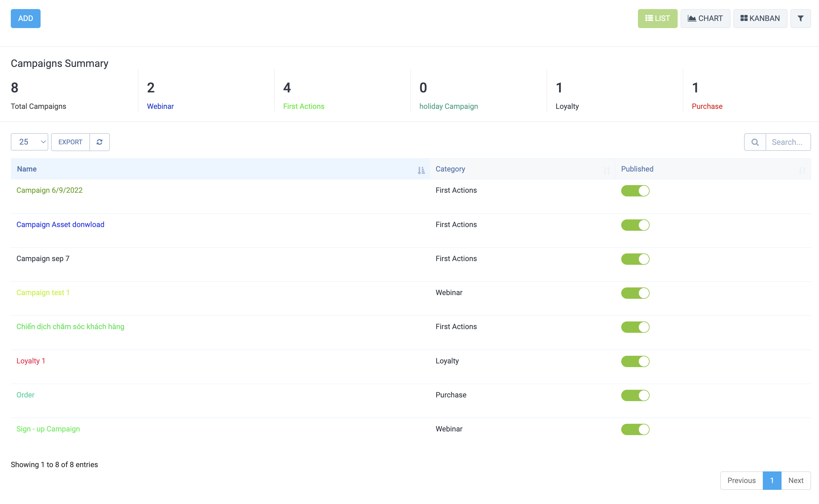This screenshot has height=504, width=819.
Task: Switch to Kanban view
Action: tap(760, 19)
